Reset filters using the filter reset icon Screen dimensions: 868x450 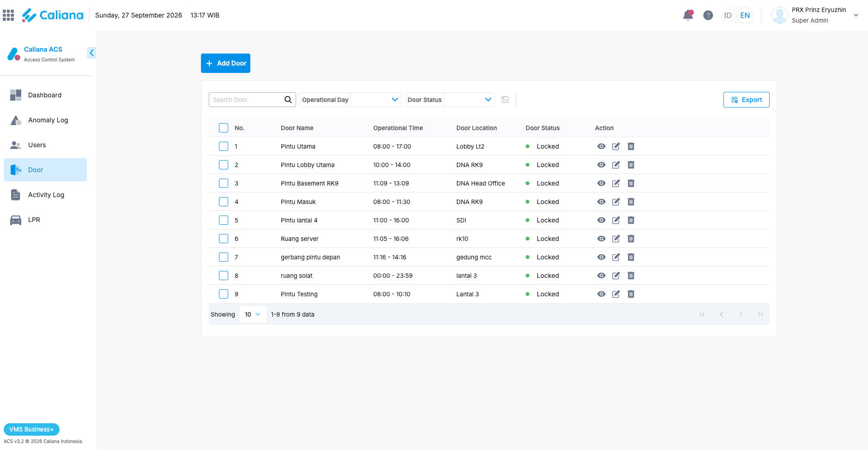tap(505, 100)
